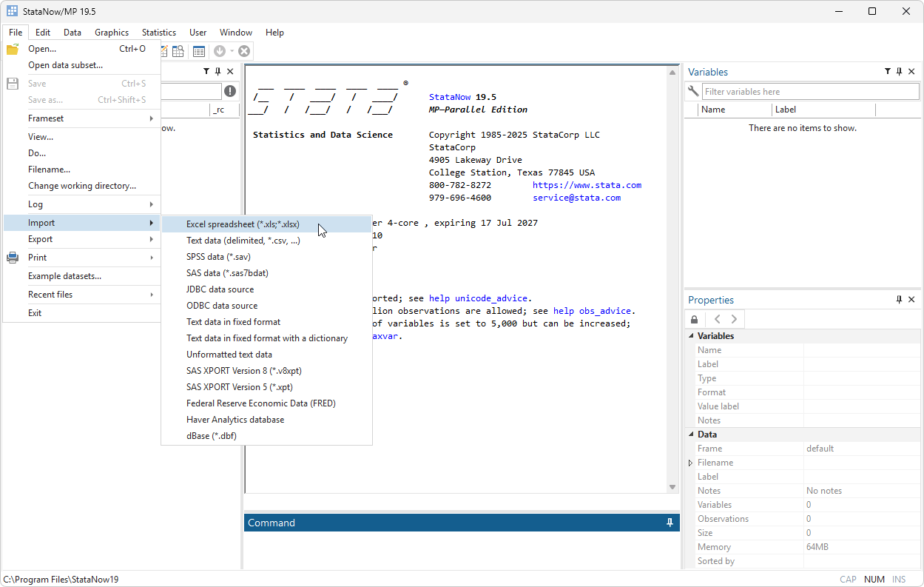Click the exclamation icon in History panel

click(230, 91)
